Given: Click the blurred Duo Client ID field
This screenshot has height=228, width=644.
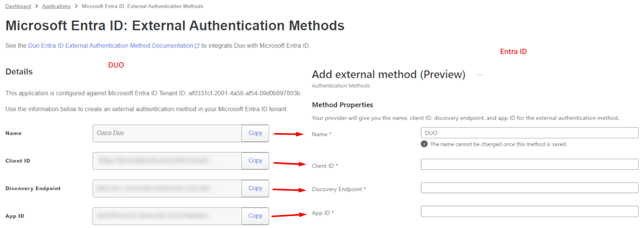Looking at the screenshot, I should tap(167, 161).
